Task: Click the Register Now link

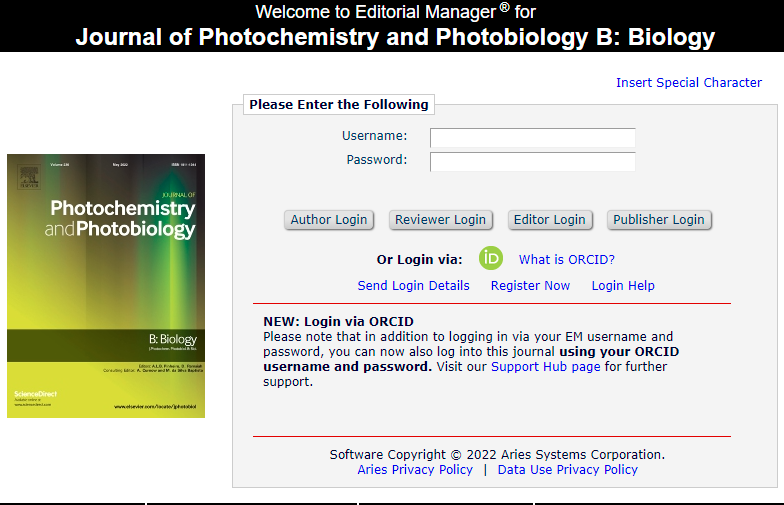Action: point(530,286)
